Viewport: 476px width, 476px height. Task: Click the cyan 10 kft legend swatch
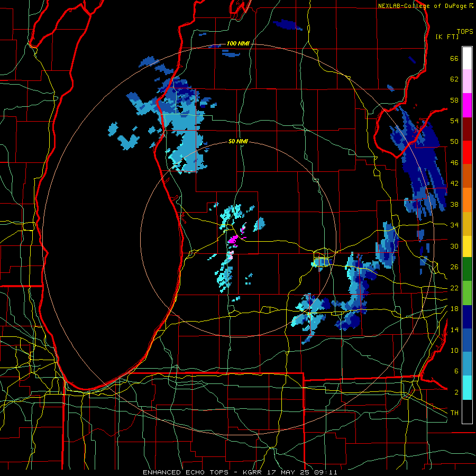coord(467,388)
